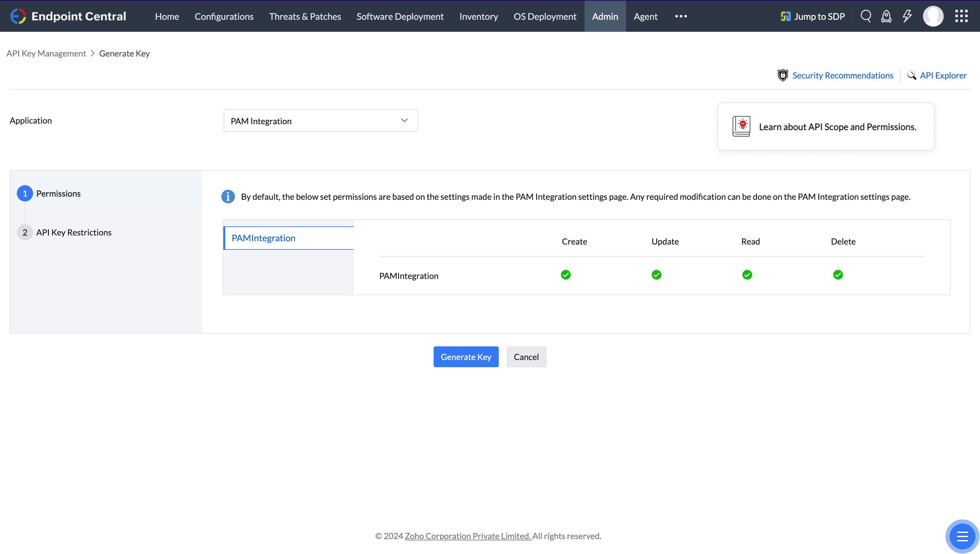Click API Key Management breadcrumb
980x554 pixels.
coord(46,53)
